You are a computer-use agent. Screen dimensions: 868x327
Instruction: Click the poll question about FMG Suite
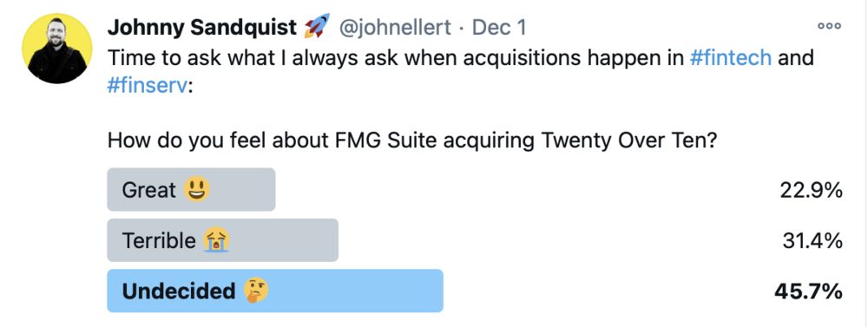413,141
